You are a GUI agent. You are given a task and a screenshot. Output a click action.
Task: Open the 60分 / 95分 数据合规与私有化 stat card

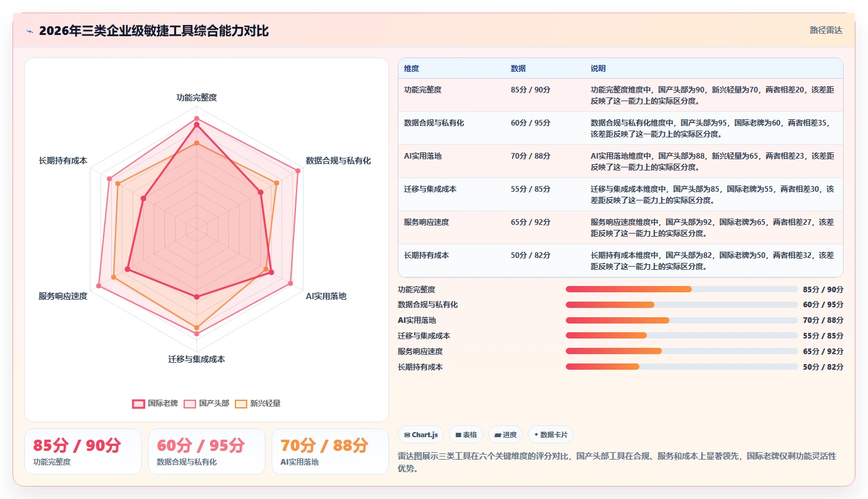[207, 452]
